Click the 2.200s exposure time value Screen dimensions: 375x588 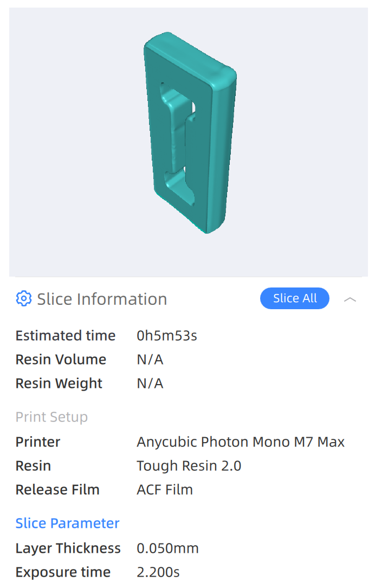(158, 572)
